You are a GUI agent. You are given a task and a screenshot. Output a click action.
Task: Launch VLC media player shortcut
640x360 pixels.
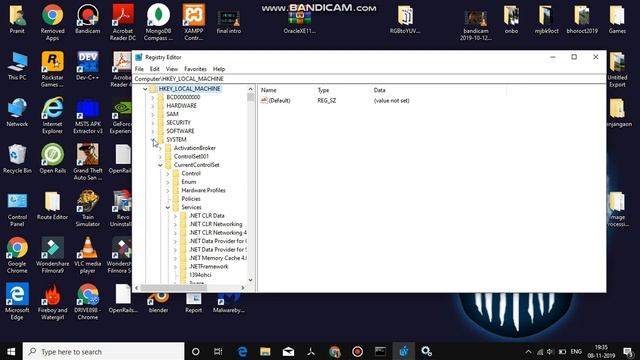click(87, 256)
